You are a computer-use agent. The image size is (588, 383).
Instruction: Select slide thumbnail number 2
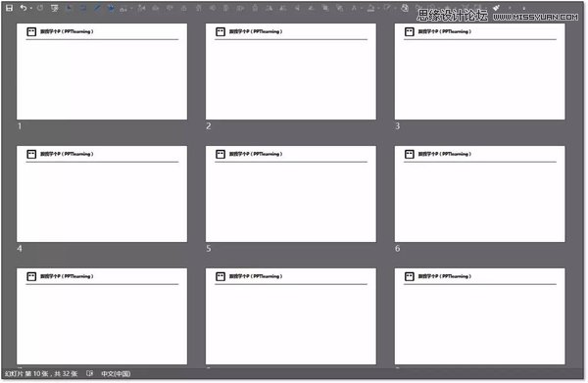coord(291,72)
